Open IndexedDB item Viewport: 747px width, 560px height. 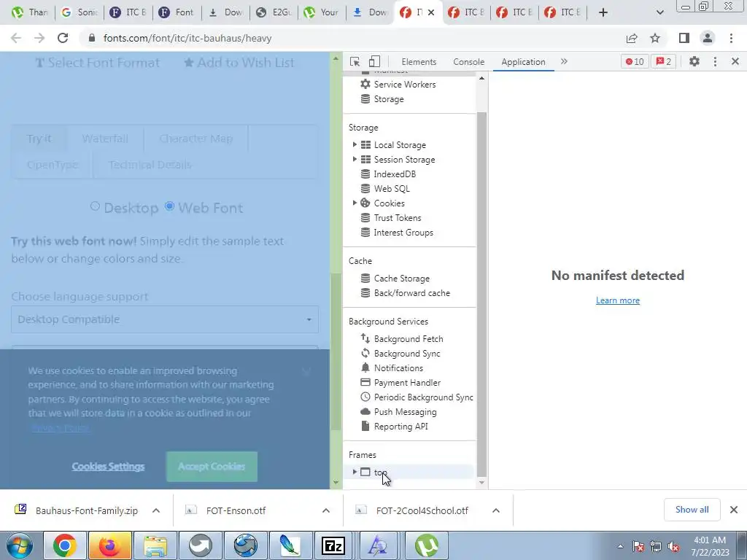coord(395,174)
